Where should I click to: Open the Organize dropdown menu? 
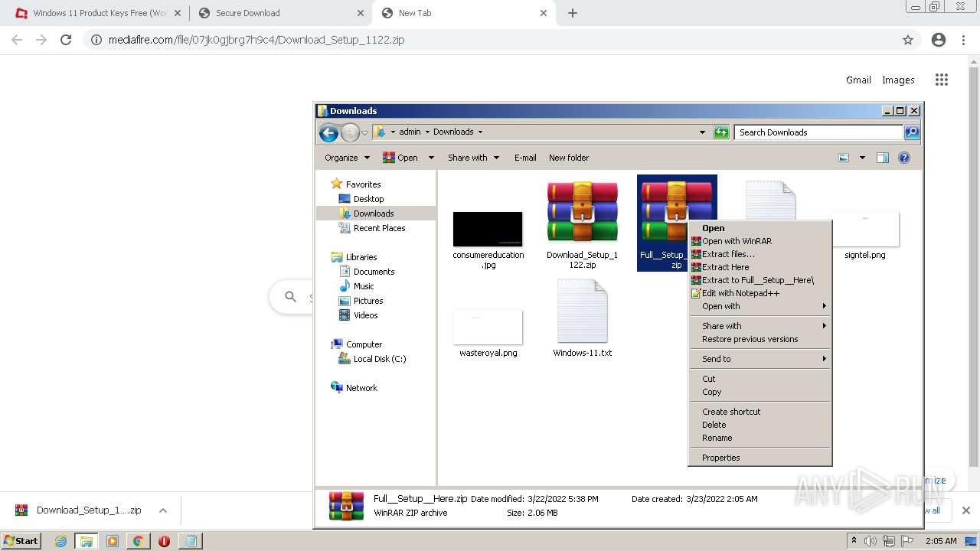347,158
